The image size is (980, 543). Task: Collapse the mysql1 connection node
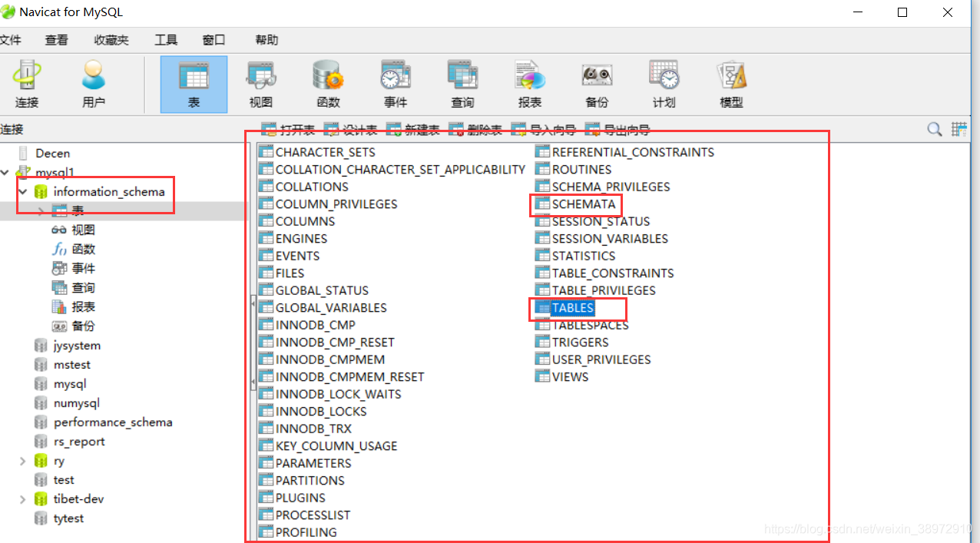[x=5, y=172]
